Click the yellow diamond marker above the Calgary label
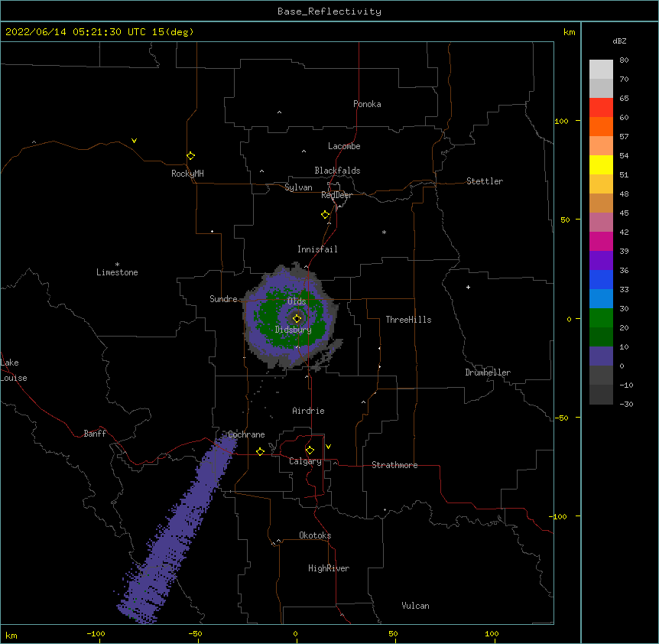659x644 pixels. tap(310, 450)
